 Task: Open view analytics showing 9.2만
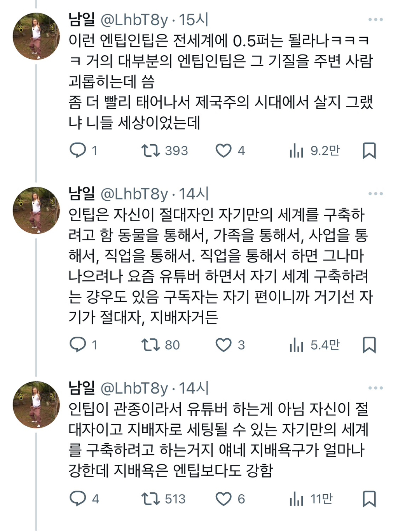point(297,151)
